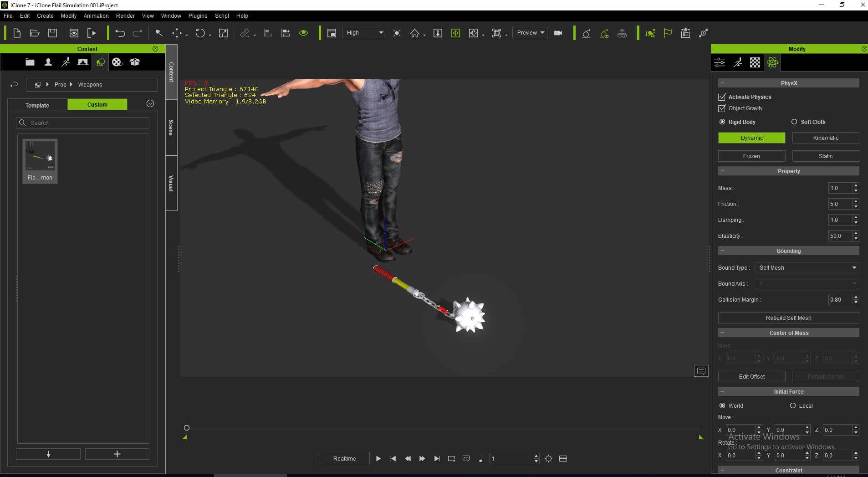Open the Preview mode dropdown
868x477 pixels.
(x=530, y=33)
